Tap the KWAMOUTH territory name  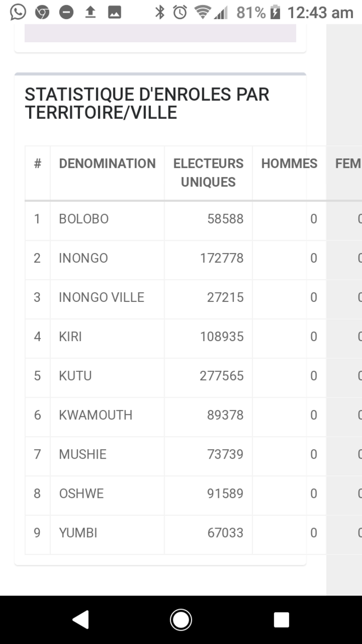96,415
